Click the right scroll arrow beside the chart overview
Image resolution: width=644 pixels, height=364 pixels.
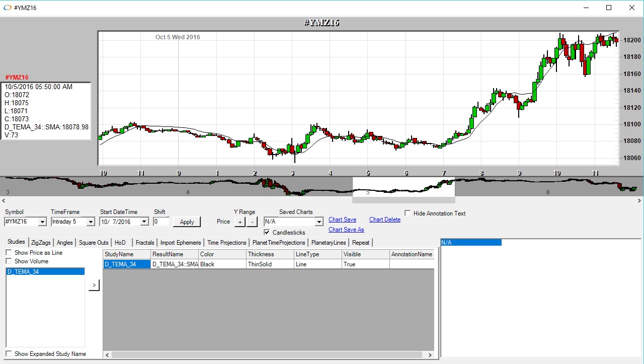pos(640,200)
